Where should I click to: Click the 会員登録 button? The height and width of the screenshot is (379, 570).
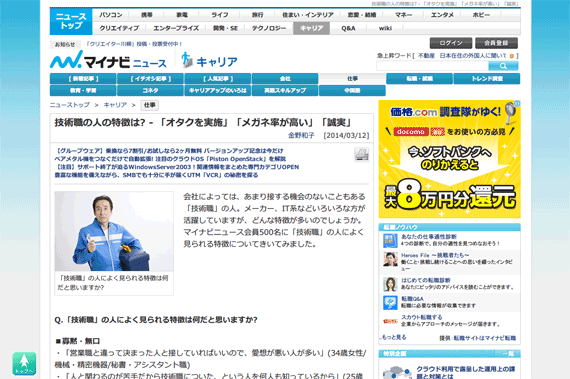coord(496,43)
